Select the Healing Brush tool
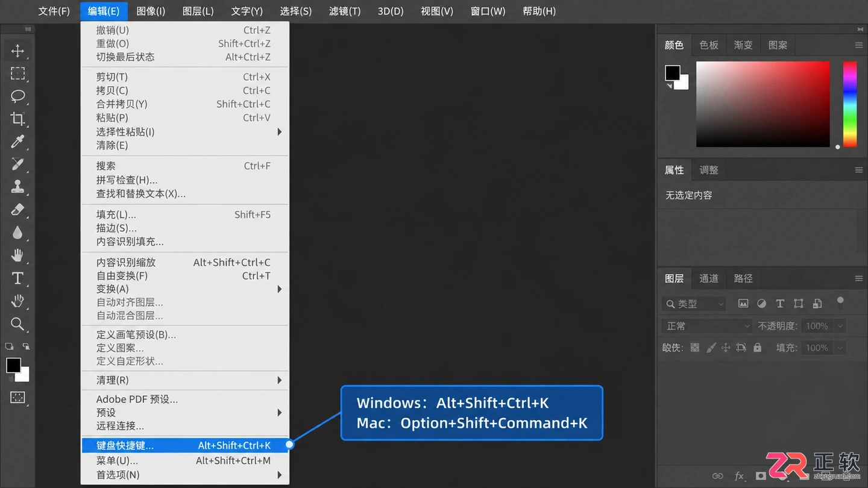The image size is (868, 488). (17, 164)
